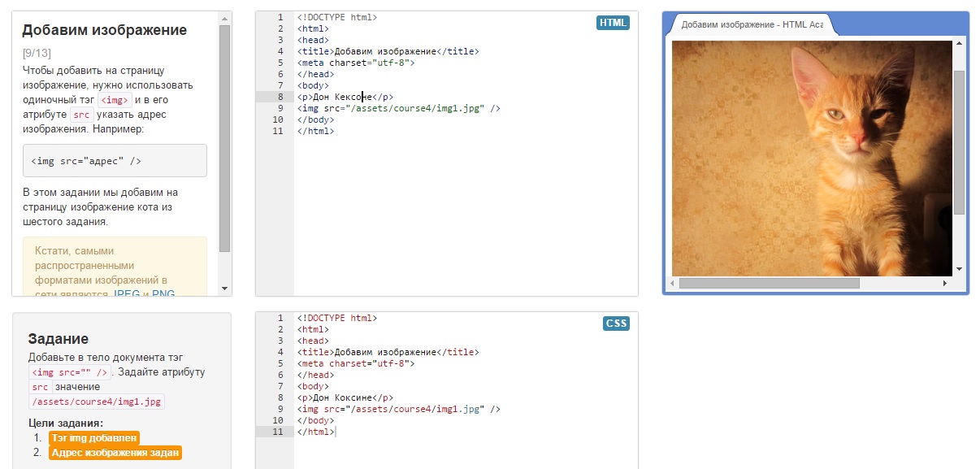The image size is (980, 469).
Task: Click the '<img src="адрес" />' code example block
Action: click(115, 161)
